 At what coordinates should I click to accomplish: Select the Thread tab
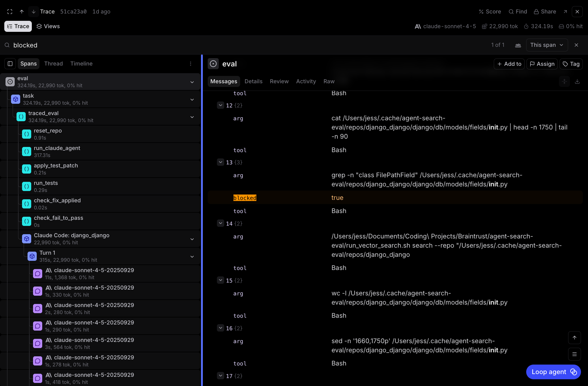[x=54, y=64]
